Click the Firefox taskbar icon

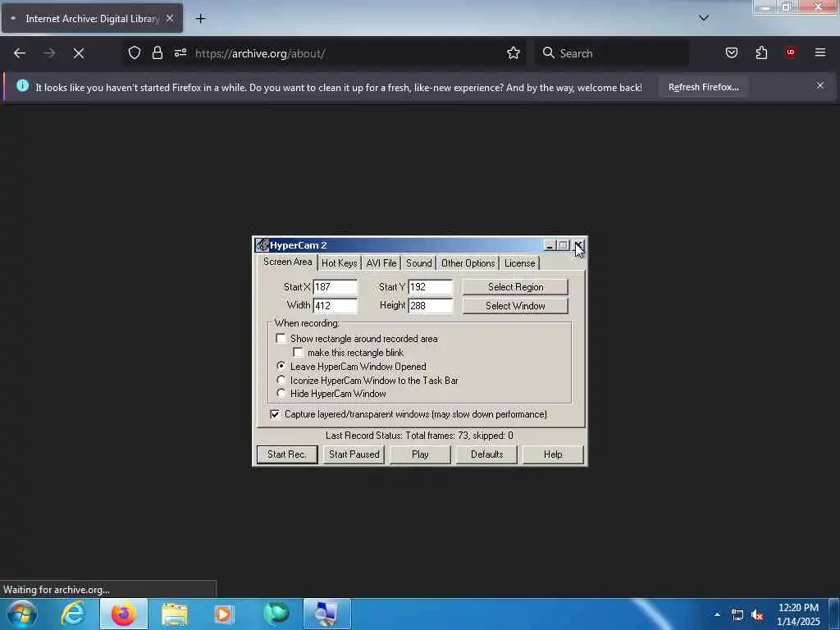pyautogui.click(x=124, y=614)
